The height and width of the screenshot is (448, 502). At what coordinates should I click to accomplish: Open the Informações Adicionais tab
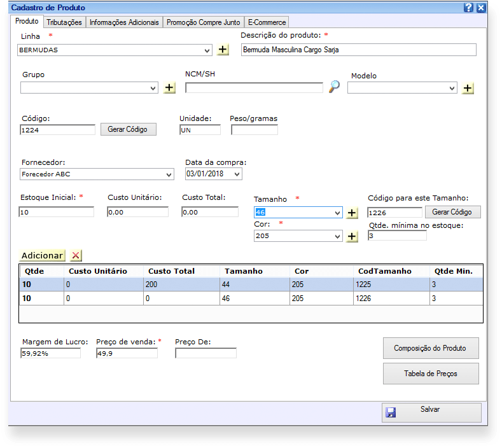pos(124,22)
